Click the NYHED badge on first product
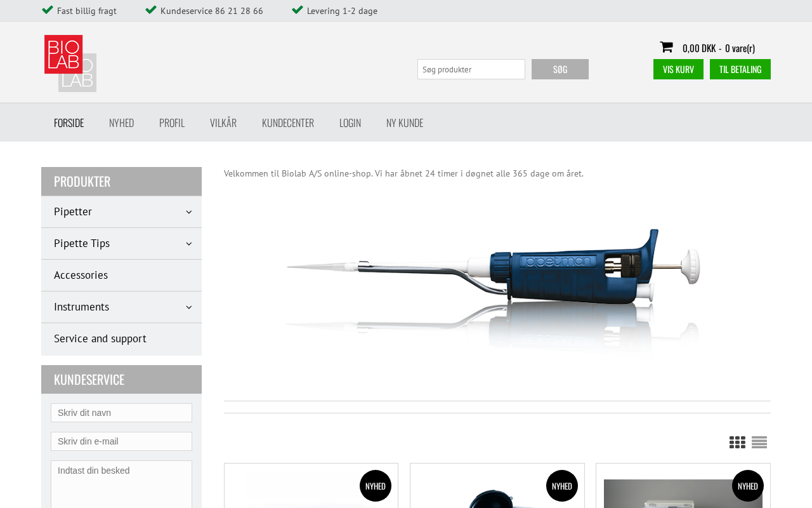Screen dimensions: 812x508 tap(376, 486)
